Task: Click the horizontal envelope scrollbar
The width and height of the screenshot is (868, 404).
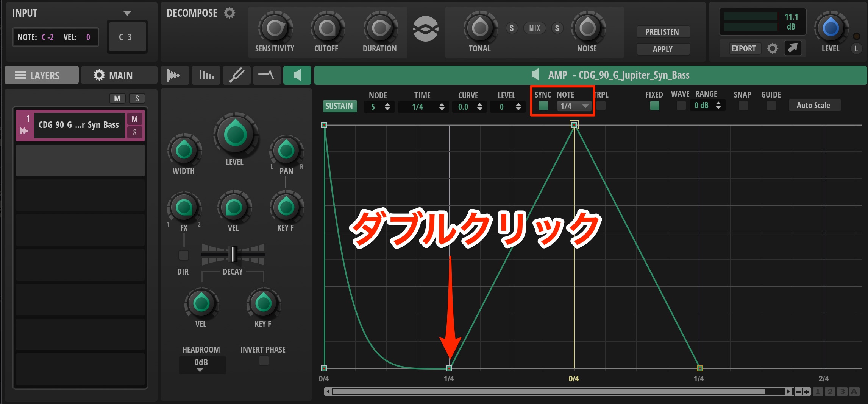Action: coord(548,392)
